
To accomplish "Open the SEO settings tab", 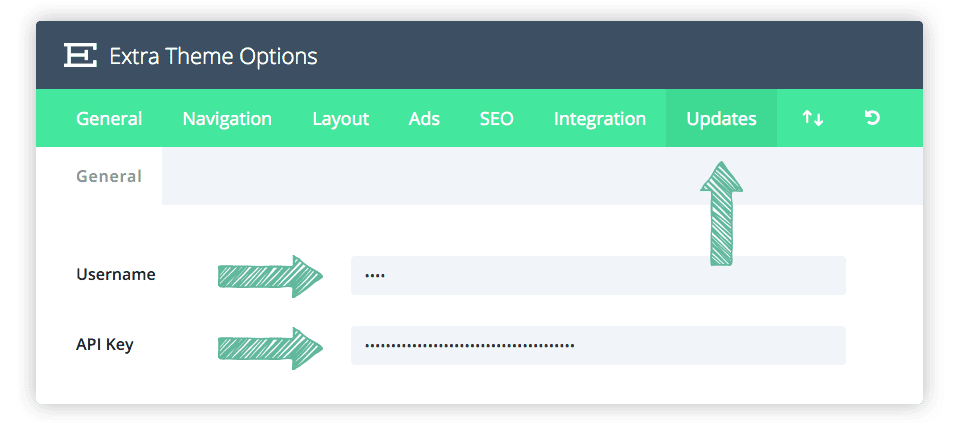I will 496,119.
